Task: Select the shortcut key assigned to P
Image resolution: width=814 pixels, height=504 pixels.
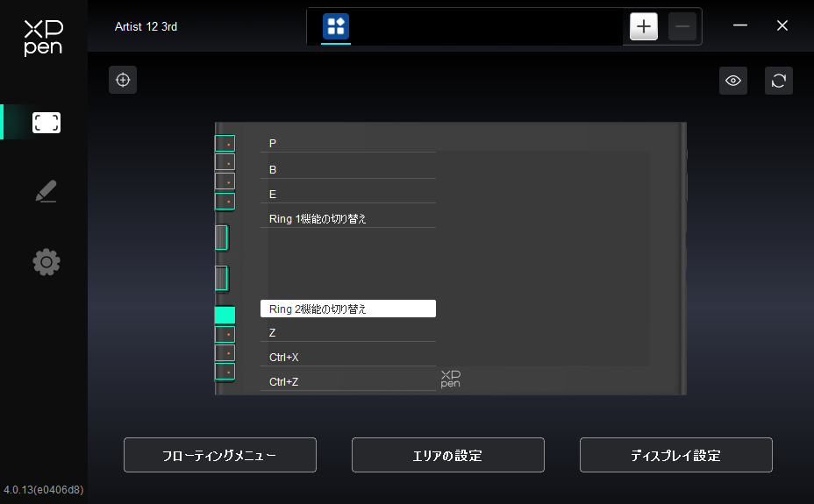Action: point(225,144)
